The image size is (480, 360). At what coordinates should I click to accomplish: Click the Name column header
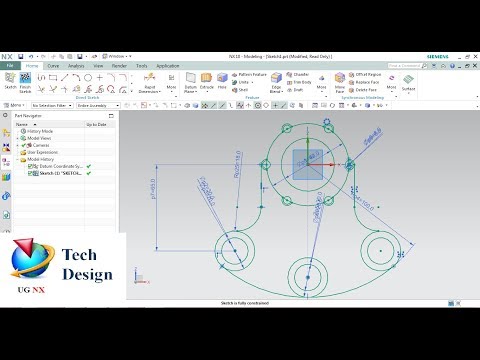[x=49, y=124]
